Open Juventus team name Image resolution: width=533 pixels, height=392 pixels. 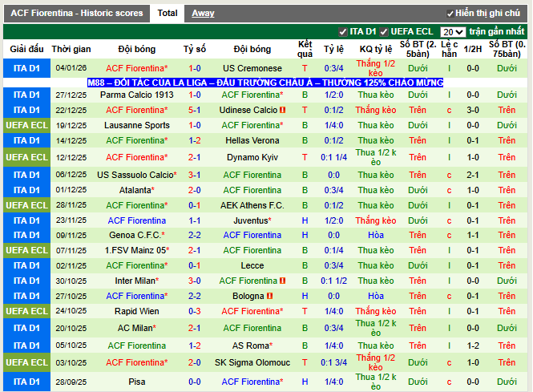point(252,221)
